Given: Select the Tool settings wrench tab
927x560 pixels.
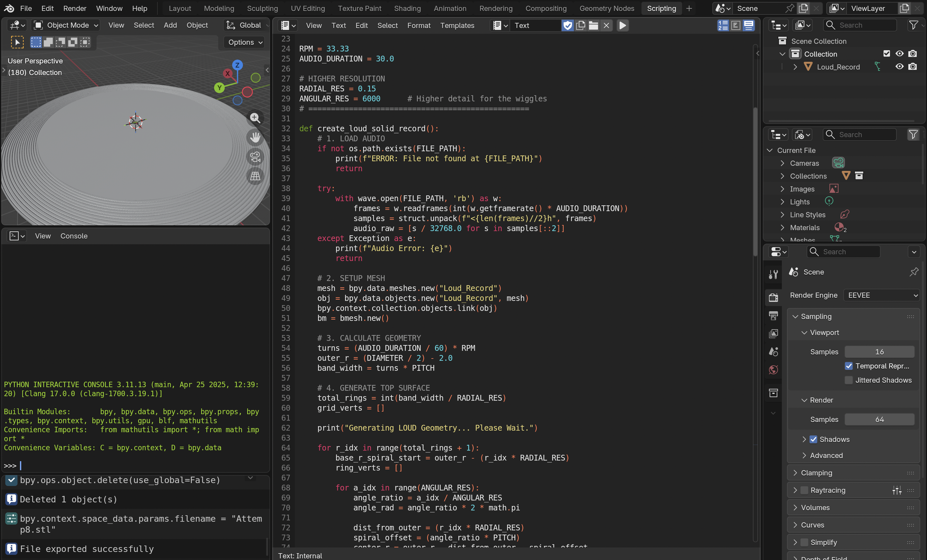Looking at the screenshot, I should tap(774, 274).
